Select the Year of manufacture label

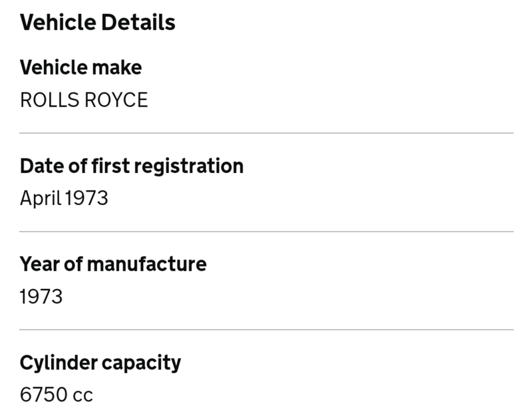[113, 264]
